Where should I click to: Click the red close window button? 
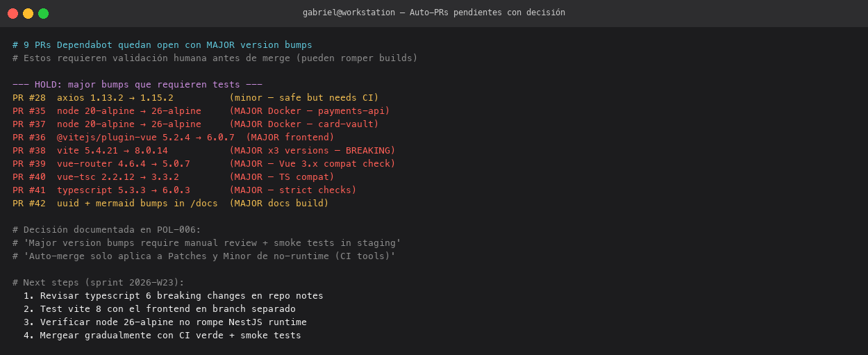[x=12, y=13]
